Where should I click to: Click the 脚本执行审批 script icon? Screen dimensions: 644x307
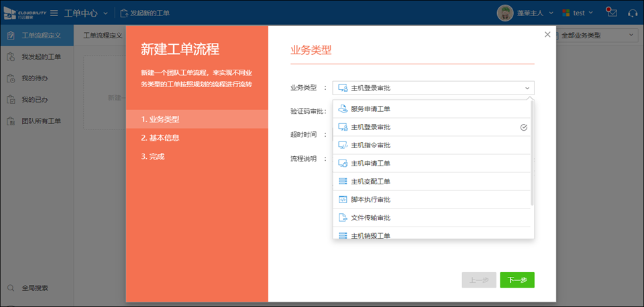(343, 200)
